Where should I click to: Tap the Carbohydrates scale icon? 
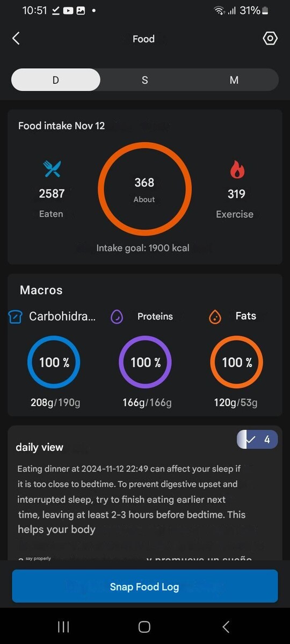pos(15,317)
